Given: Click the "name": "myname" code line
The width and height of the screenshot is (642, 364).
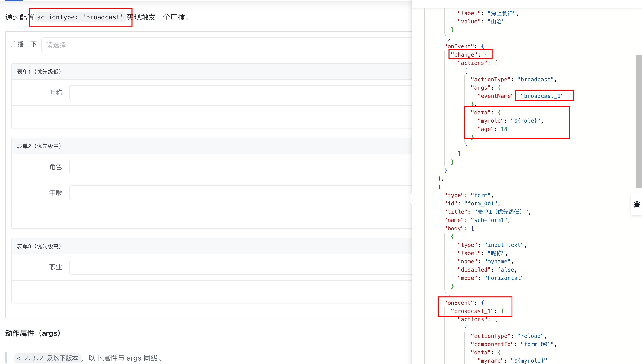Looking at the screenshot, I should point(486,262).
